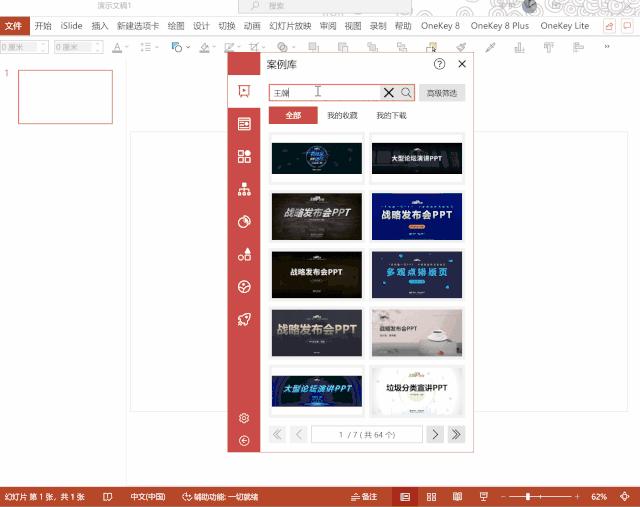
Task: Switch to 我的收藏 tab
Action: 342,116
